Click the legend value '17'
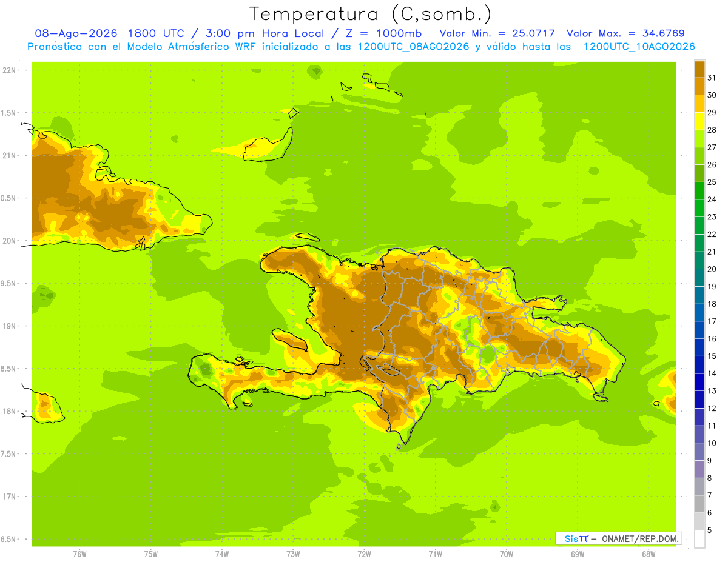This screenshot has width=728, height=562. 712,321
